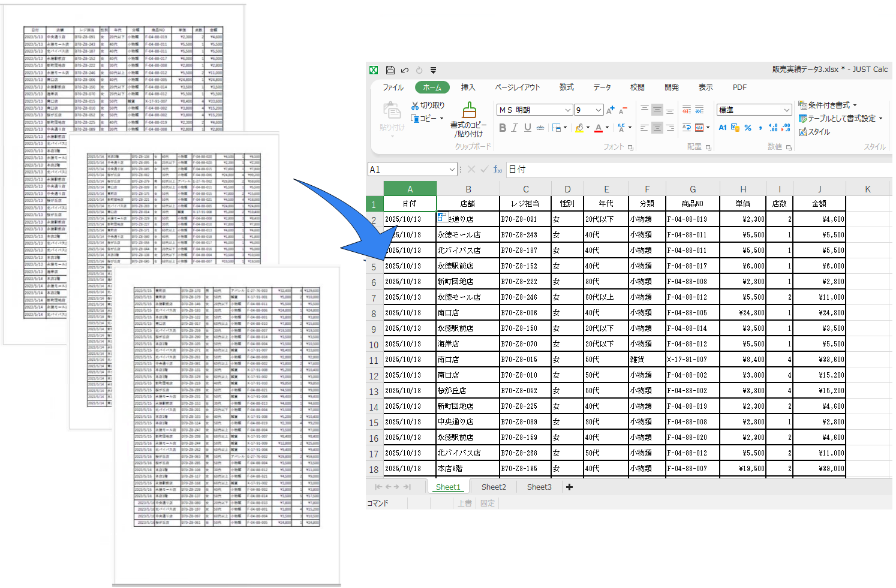Switch to the Sheet2 tab
The width and height of the screenshot is (896, 588).
click(494, 487)
